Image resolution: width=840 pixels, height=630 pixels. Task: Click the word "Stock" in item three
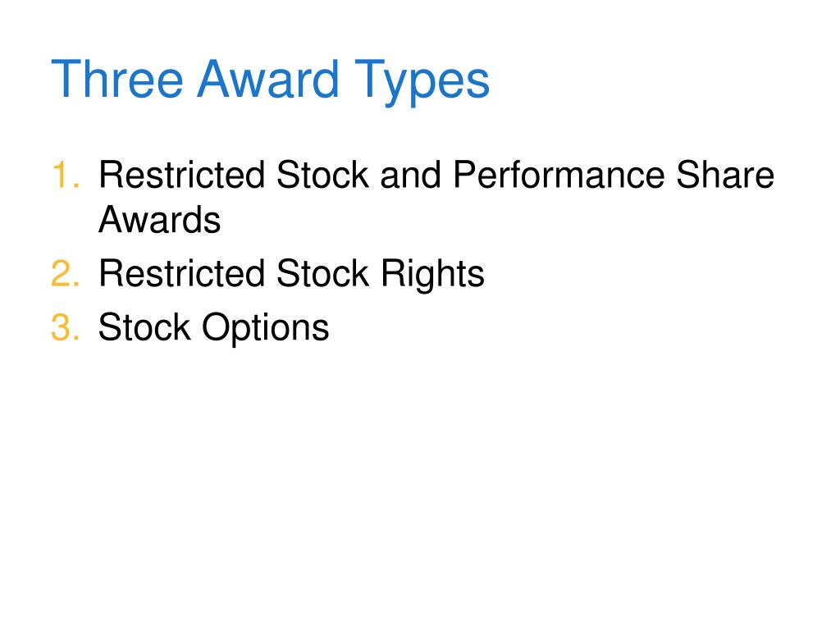(x=144, y=326)
